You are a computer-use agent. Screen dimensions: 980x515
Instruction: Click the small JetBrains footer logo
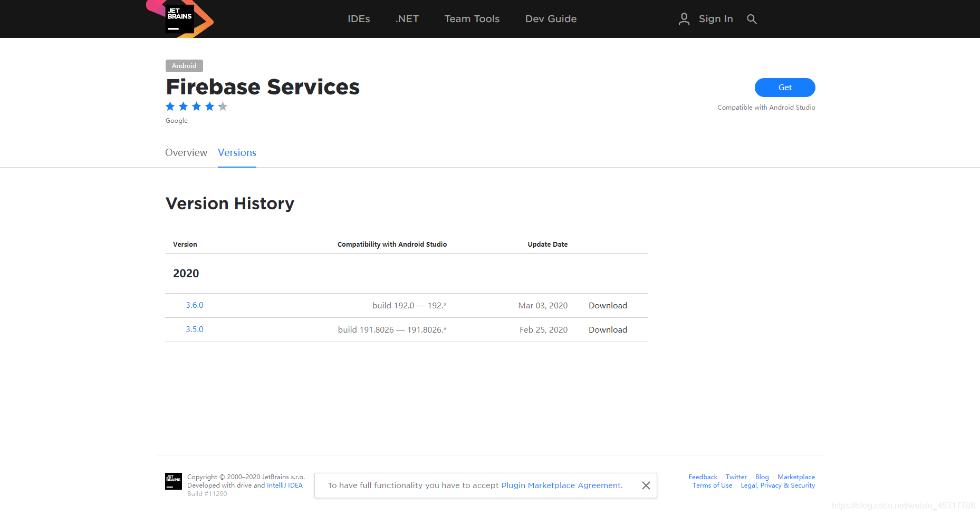(174, 481)
